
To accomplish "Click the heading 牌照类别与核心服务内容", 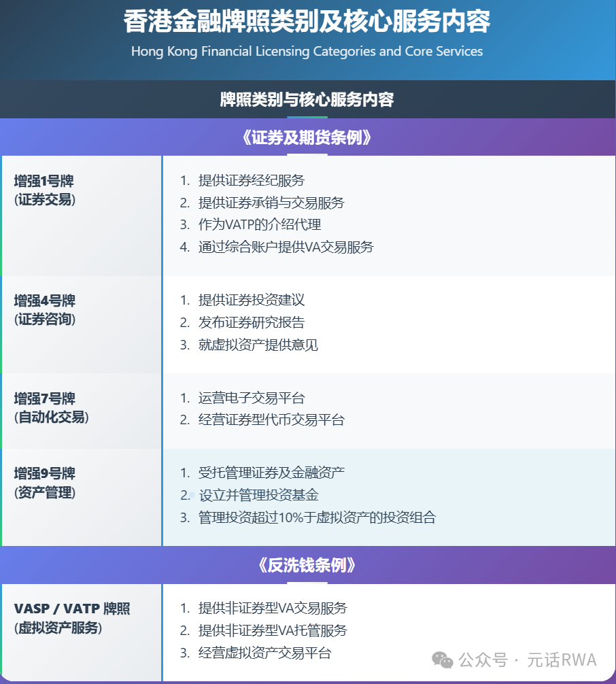I will click(x=307, y=99).
